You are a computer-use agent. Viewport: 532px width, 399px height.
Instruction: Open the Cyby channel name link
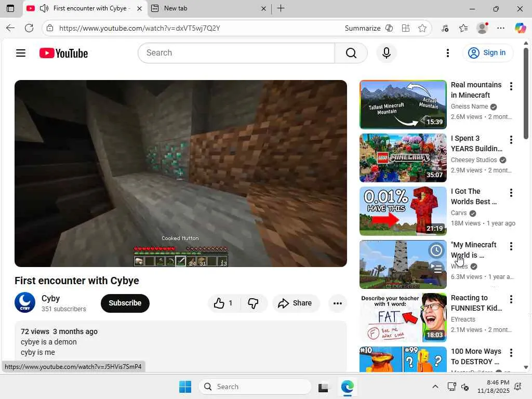point(50,298)
